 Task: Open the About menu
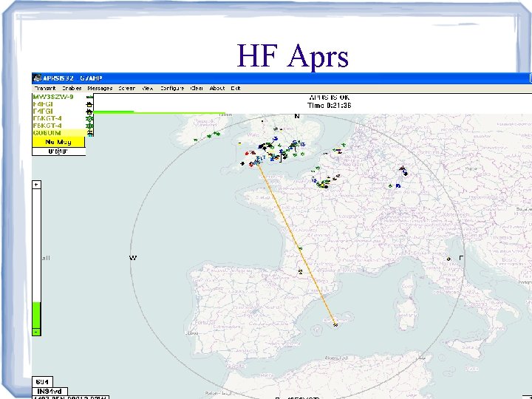tap(216, 88)
